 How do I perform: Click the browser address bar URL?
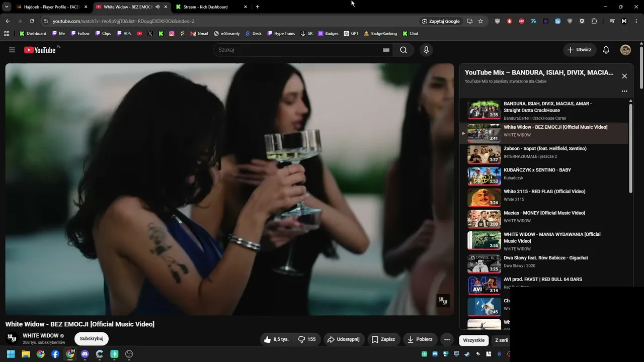[124, 21]
